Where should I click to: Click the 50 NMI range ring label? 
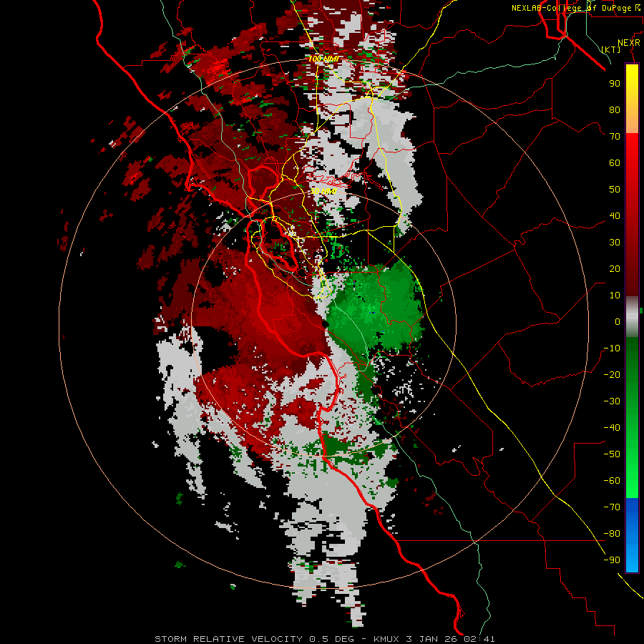[x=323, y=191]
